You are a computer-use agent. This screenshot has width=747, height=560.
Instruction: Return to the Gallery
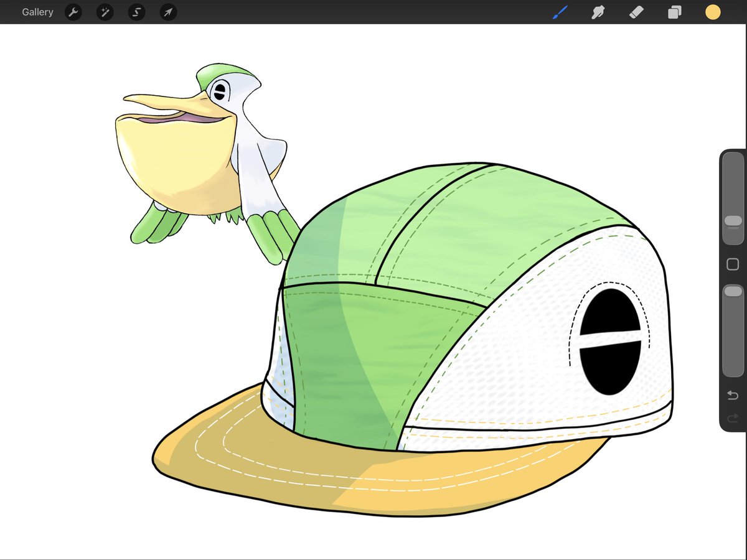[x=37, y=12]
